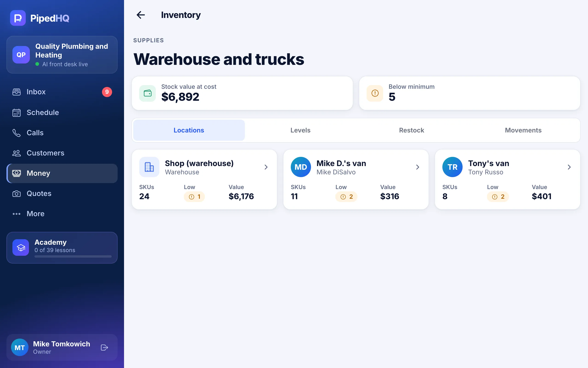Screen dimensions: 588x368
Task: Click the Low 1 badge on Shop card
Action: (x=194, y=197)
